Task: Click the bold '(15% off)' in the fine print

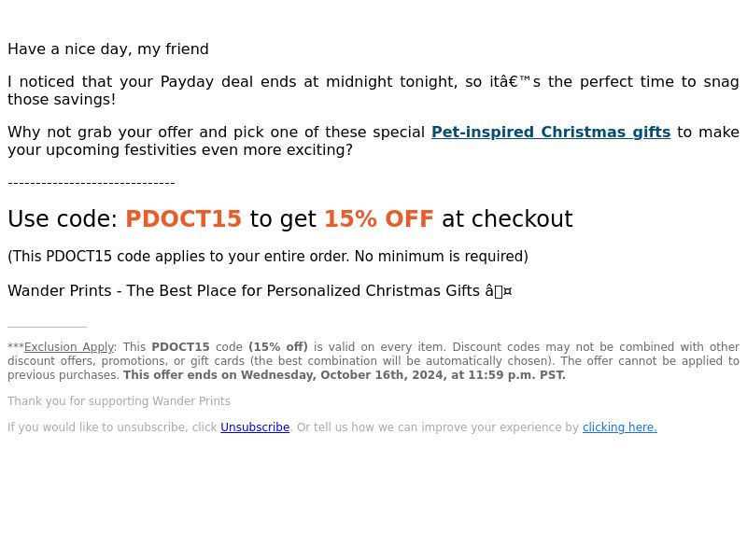Action: pos(278,346)
